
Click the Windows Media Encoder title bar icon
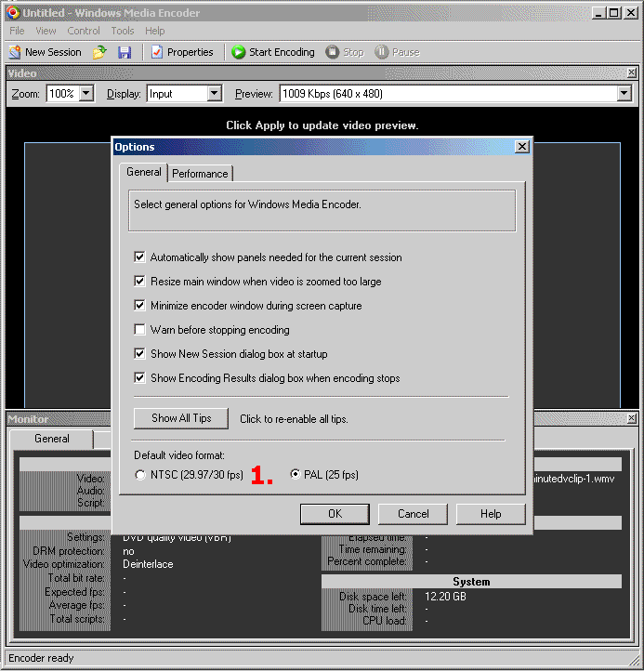click(x=13, y=13)
